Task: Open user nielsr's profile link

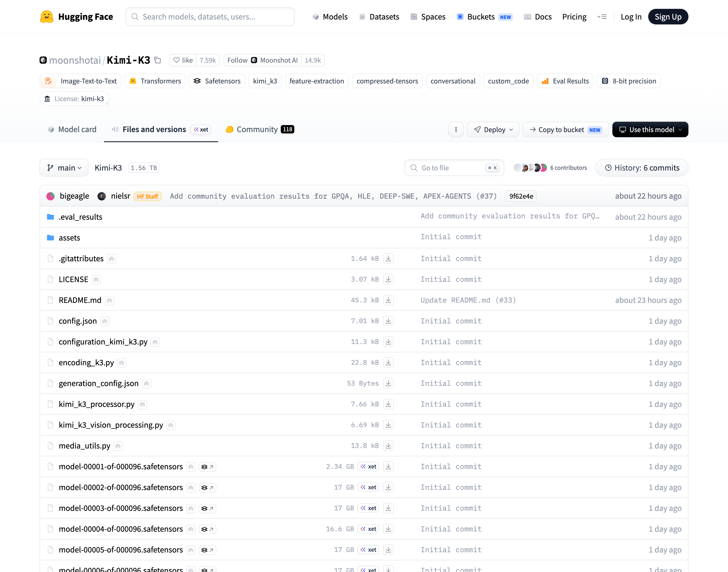Action: pos(121,196)
